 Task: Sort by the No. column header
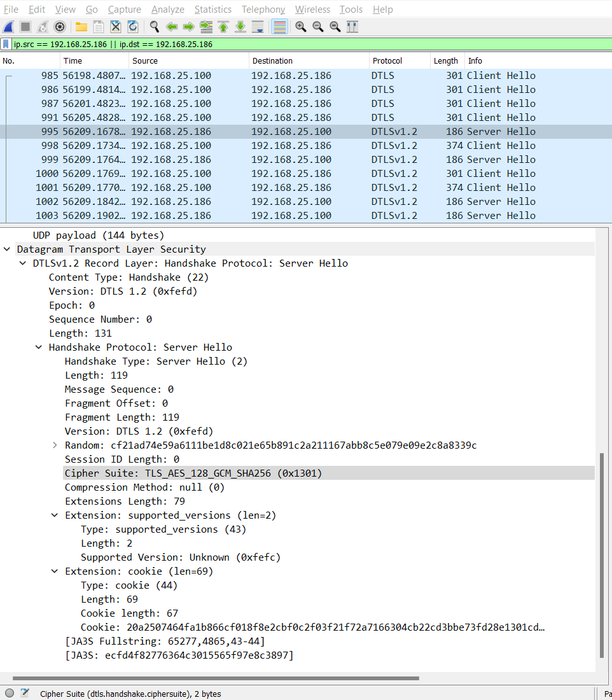30,60
